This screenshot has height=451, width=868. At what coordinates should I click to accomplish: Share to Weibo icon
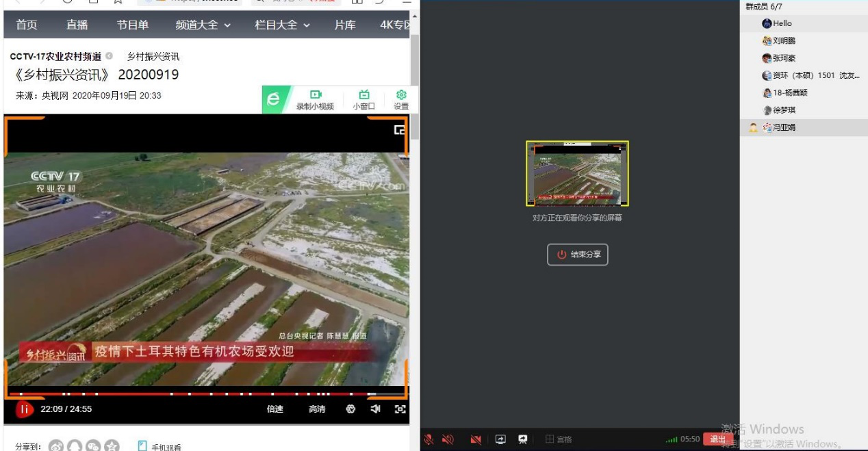coord(56,446)
